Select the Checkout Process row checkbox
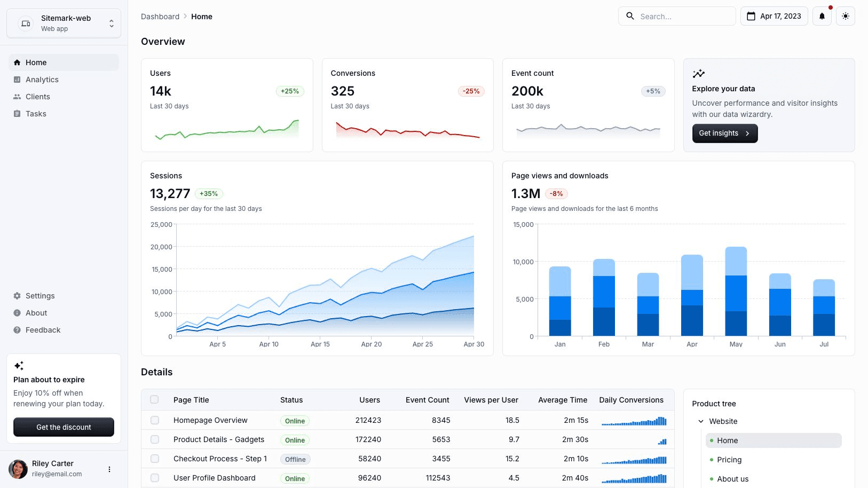868x488 pixels. pyautogui.click(x=154, y=458)
